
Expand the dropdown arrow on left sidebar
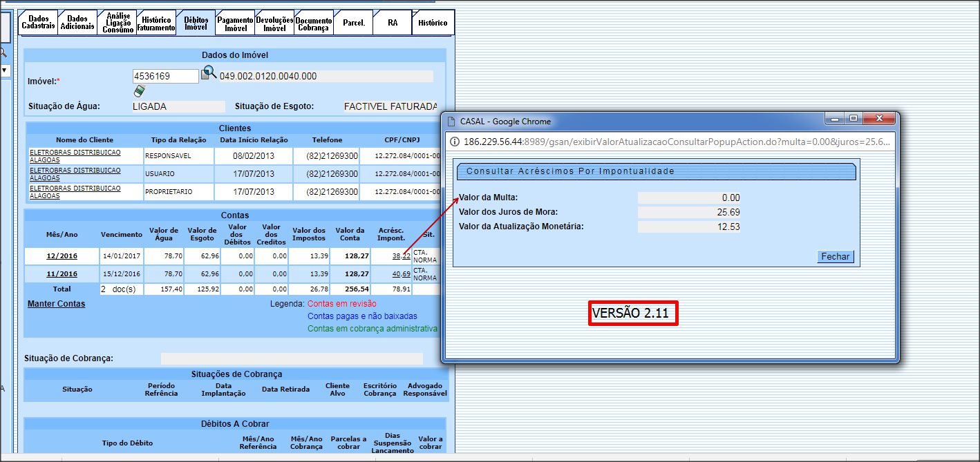[3, 70]
